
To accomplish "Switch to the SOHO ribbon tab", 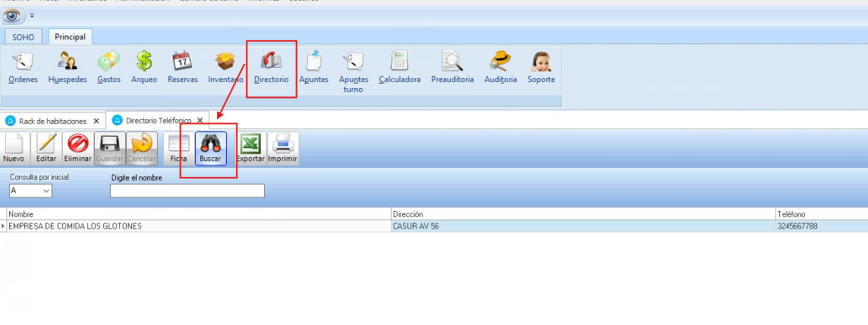I will (x=24, y=36).
